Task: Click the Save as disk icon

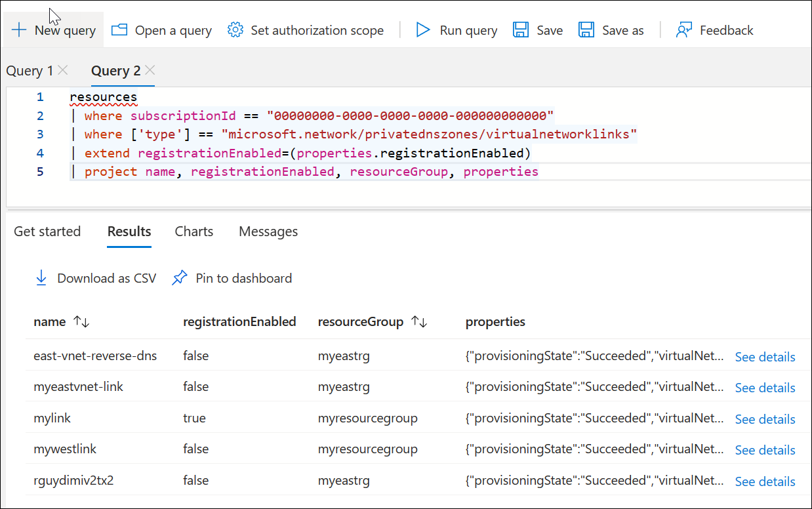Action: (x=586, y=30)
